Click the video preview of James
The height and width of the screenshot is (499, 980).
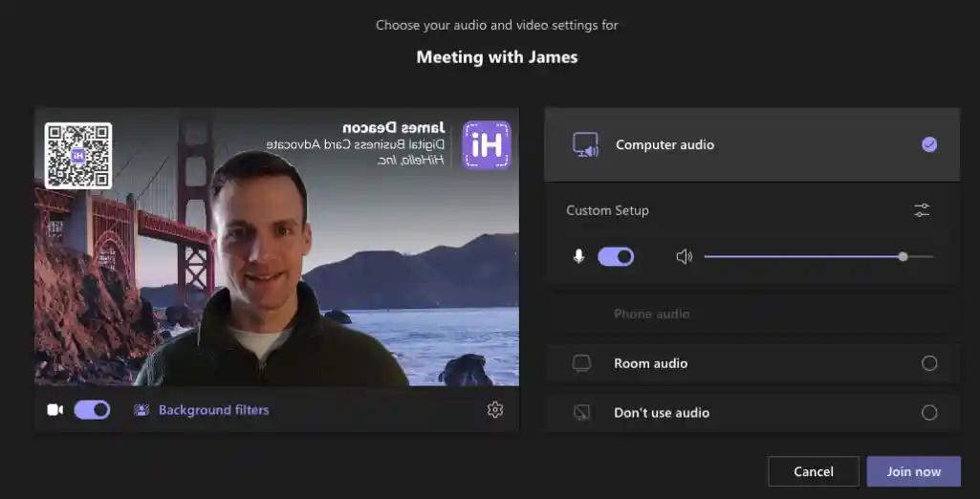[x=276, y=247]
